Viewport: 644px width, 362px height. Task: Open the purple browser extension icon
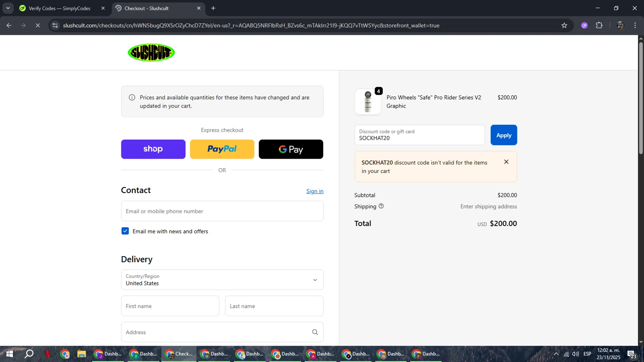(584, 25)
